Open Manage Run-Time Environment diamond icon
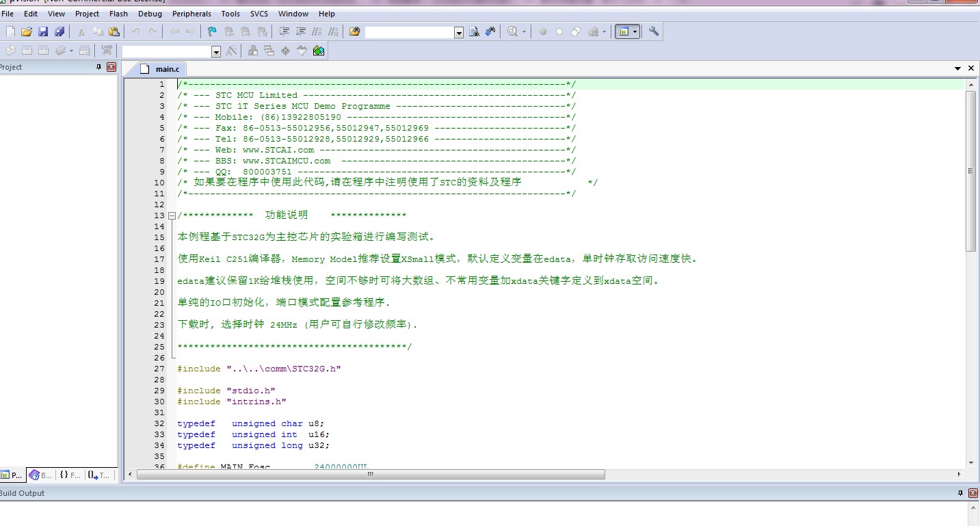 click(285, 51)
